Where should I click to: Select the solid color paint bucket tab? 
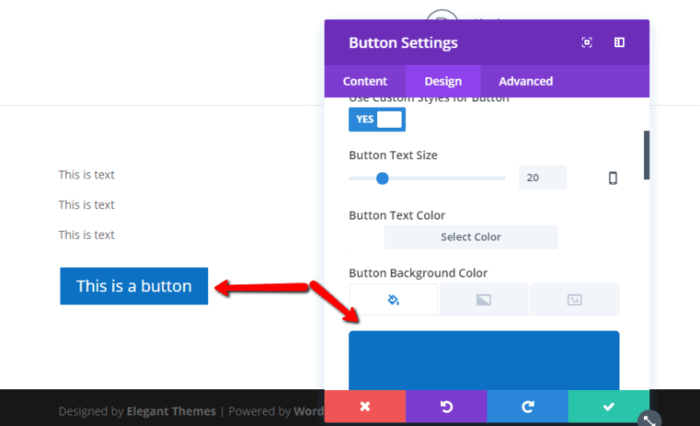point(393,300)
